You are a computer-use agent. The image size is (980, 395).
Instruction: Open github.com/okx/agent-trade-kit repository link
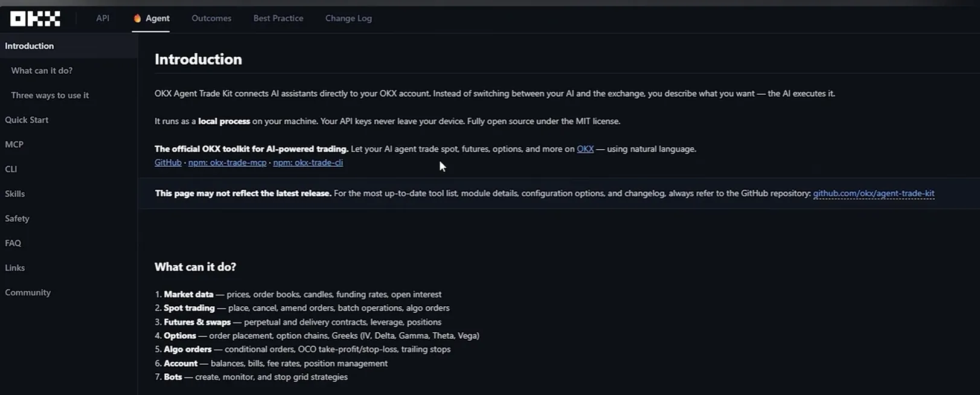874,194
